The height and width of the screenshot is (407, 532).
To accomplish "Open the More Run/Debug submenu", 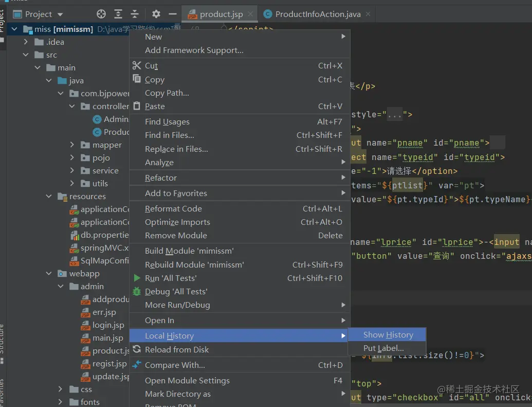I will click(x=240, y=305).
